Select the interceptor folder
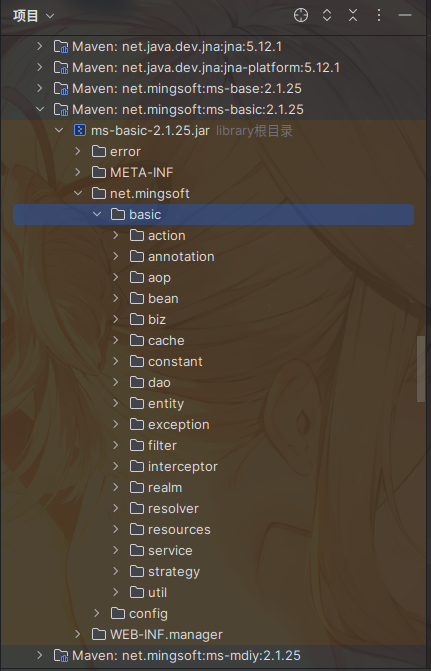The width and height of the screenshot is (431, 671). coord(183,466)
